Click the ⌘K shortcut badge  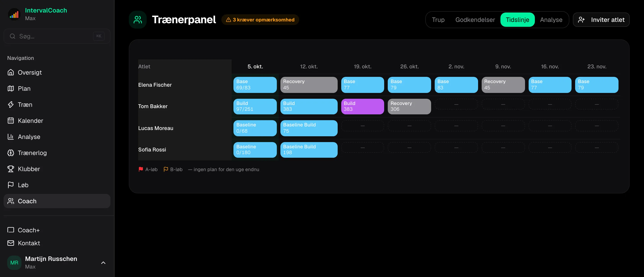pyautogui.click(x=99, y=36)
